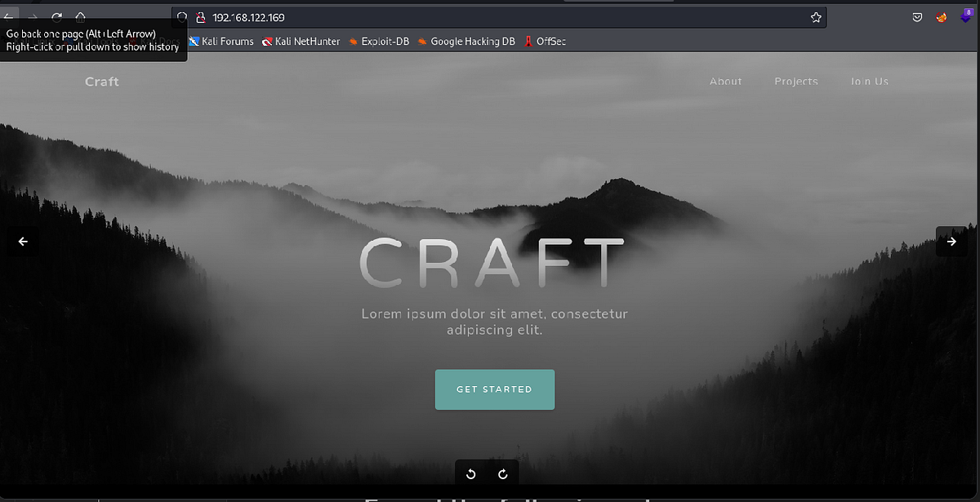
Task: Click the orange blocked-content extension icon
Action: coord(941,16)
